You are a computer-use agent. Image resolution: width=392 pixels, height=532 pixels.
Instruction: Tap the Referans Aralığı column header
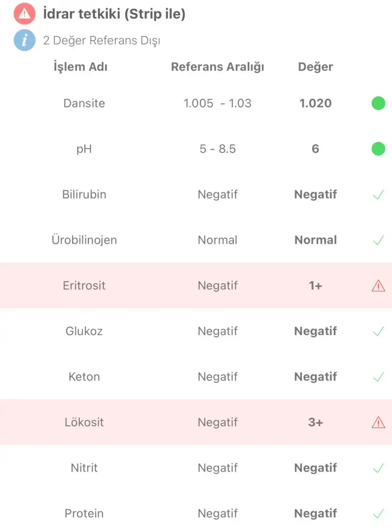pyautogui.click(x=218, y=67)
